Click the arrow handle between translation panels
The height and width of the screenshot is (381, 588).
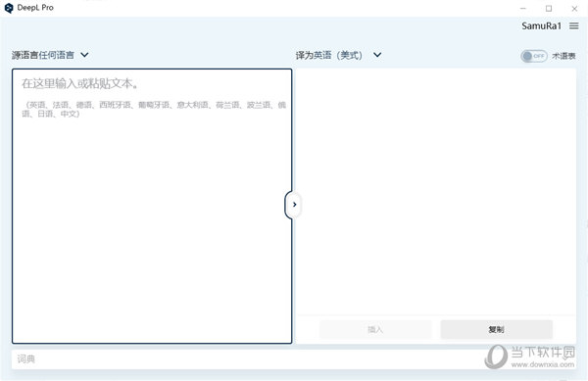click(294, 205)
